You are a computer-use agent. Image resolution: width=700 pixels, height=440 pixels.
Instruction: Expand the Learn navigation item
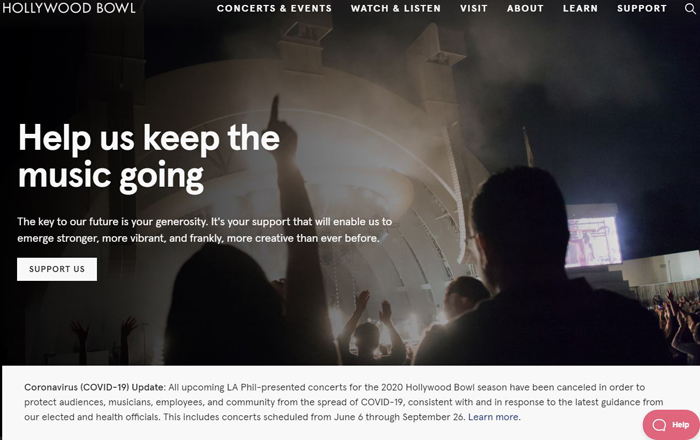[x=580, y=8]
